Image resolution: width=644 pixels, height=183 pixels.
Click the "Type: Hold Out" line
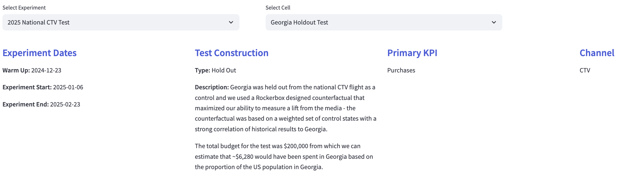(x=215, y=70)
